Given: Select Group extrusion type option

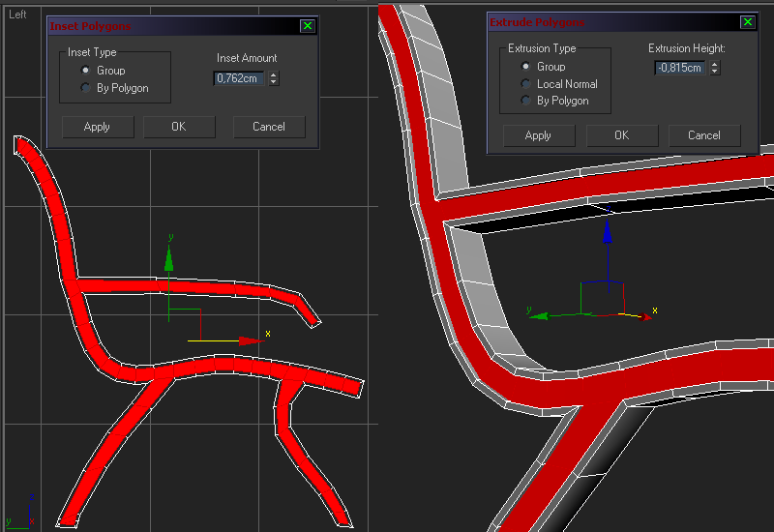Looking at the screenshot, I should [x=527, y=67].
